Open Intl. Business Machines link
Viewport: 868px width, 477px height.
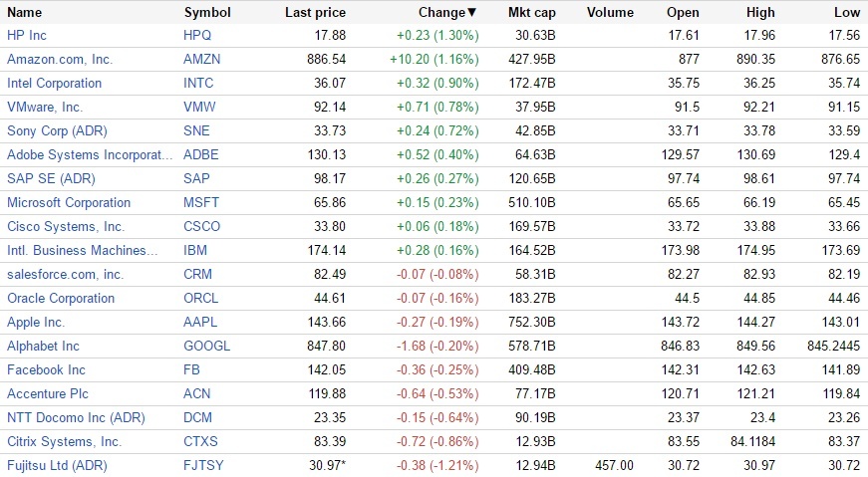click(x=83, y=250)
